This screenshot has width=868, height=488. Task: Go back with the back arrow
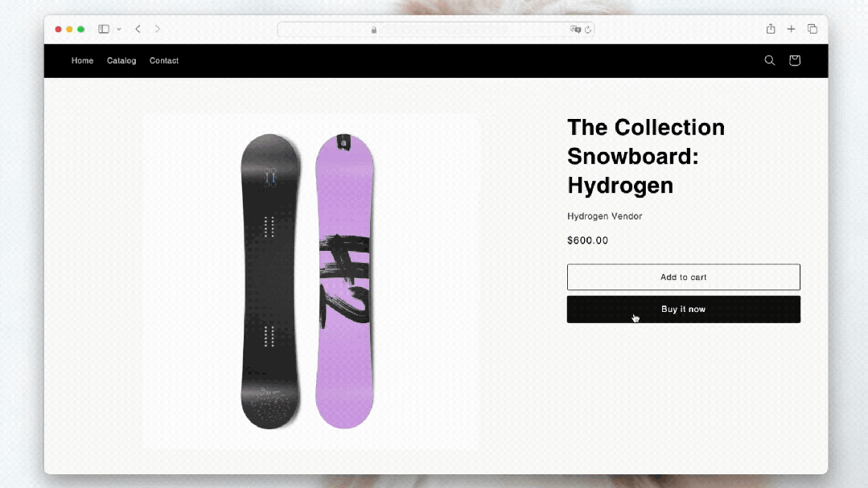click(138, 29)
